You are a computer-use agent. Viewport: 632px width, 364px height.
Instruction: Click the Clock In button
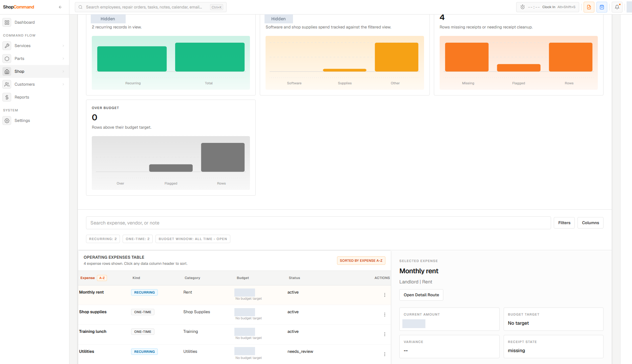pyautogui.click(x=548, y=7)
